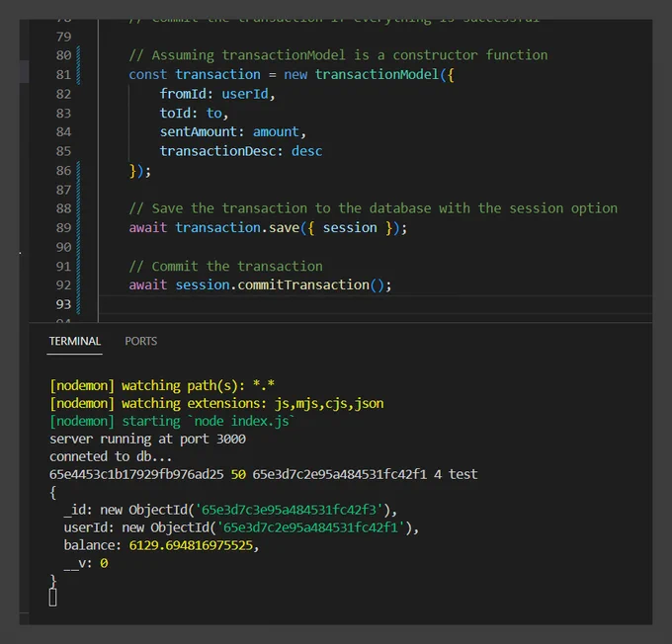Click '_id: new ObjectId' line in terminal
Screen dimensions: 672x644
pos(230,510)
